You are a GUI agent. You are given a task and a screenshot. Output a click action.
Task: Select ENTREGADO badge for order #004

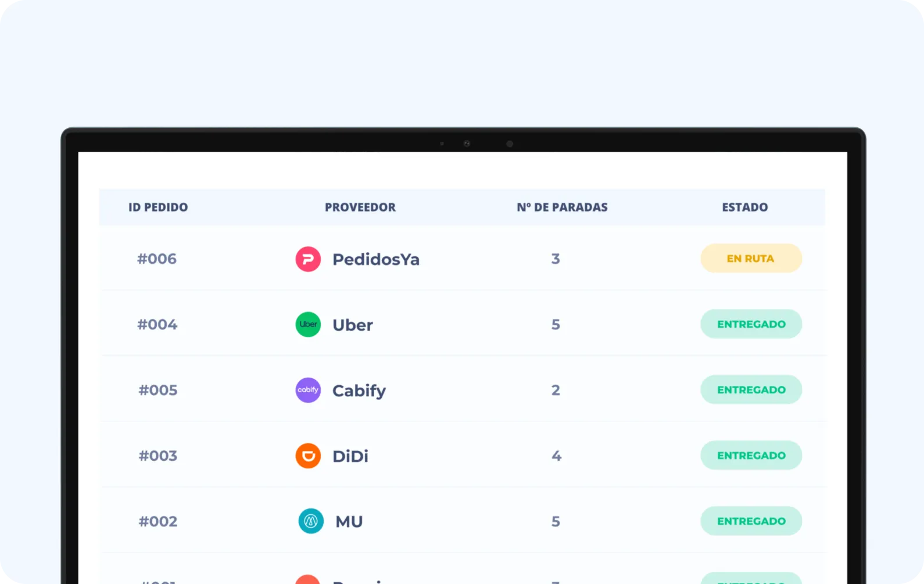tap(751, 324)
